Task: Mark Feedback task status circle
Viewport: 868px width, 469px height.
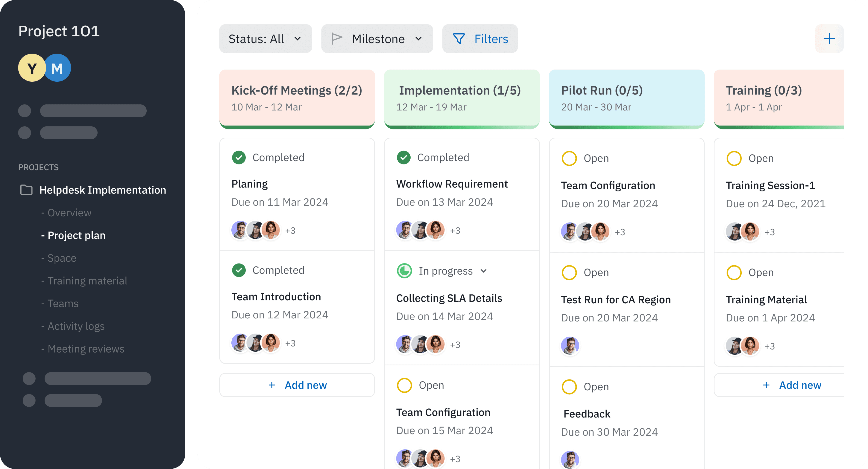Action: click(569, 387)
